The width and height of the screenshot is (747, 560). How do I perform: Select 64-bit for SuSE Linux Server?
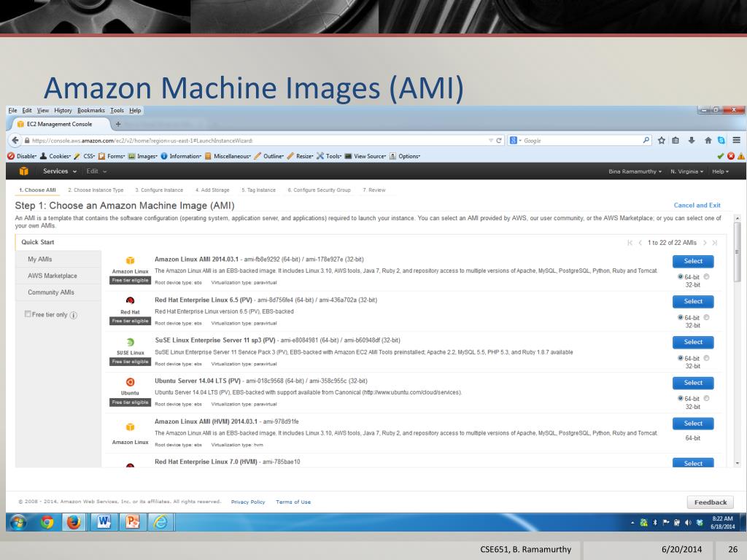coord(681,358)
